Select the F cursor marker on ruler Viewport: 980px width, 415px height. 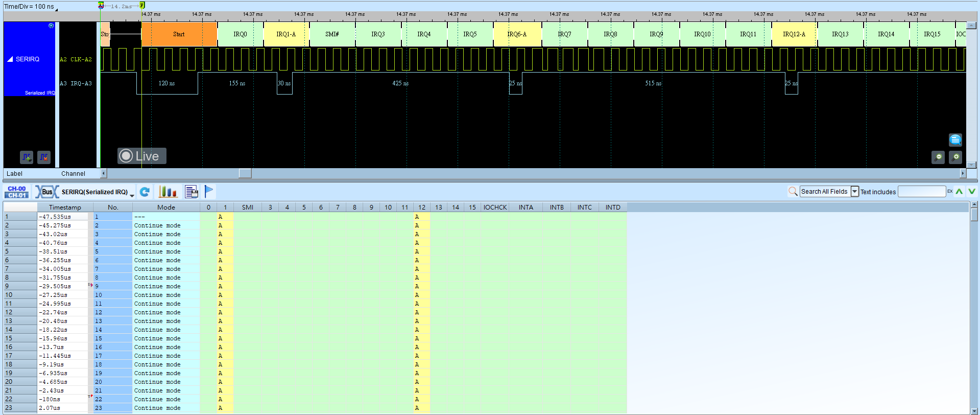142,6
